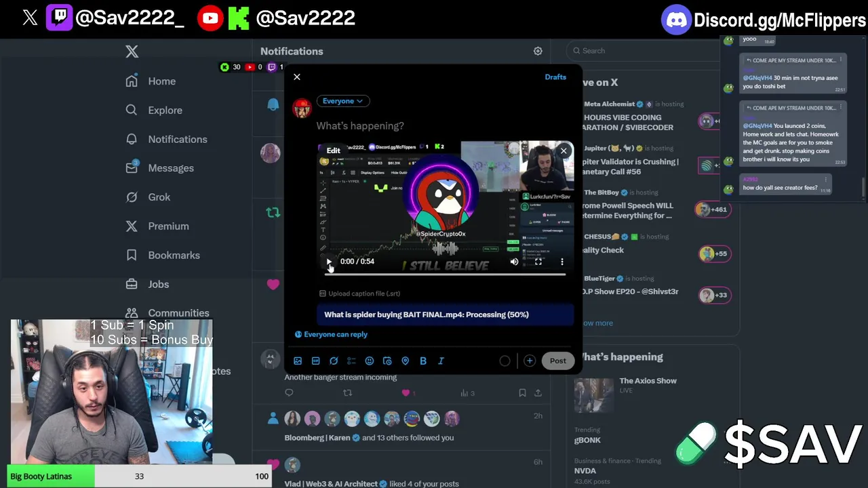Share Another banger stream post
Image resolution: width=868 pixels, height=488 pixels.
tap(538, 393)
